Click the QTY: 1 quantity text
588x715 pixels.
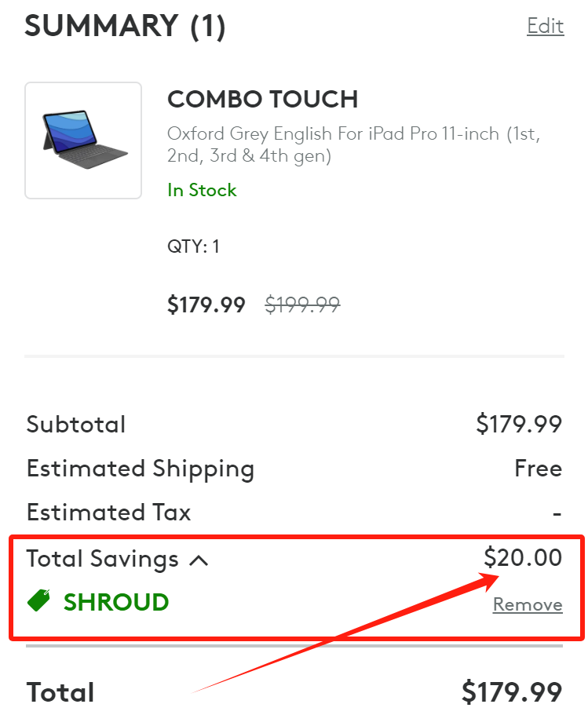point(193,246)
